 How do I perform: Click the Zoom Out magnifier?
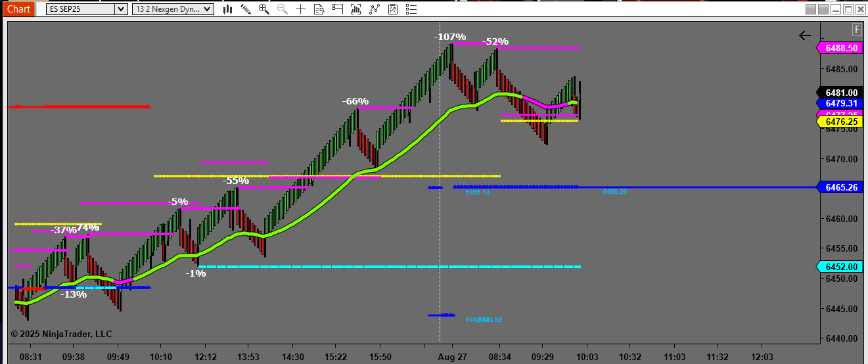[283, 9]
